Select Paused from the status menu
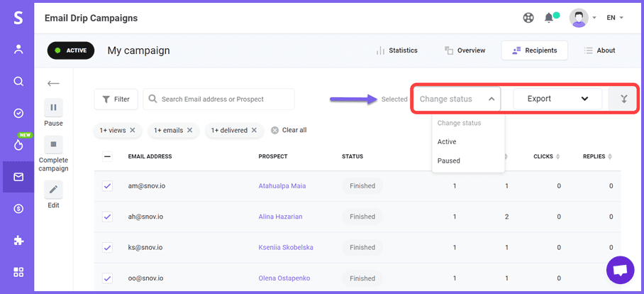The height and width of the screenshot is (294, 644). pyautogui.click(x=449, y=160)
